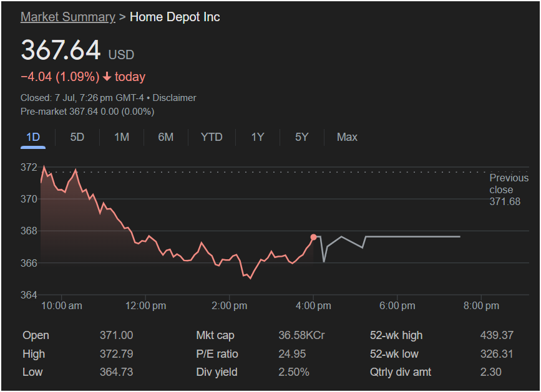
Task: Click the red closing price dot on chart
Action: pos(313,237)
